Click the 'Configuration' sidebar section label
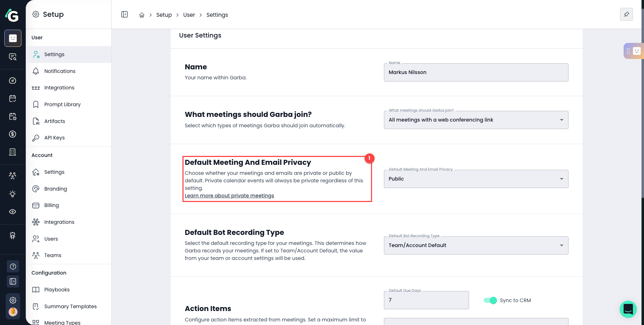644x325 pixels. tap(49, 273)
